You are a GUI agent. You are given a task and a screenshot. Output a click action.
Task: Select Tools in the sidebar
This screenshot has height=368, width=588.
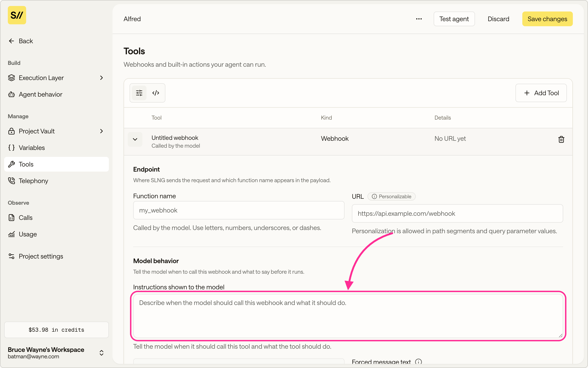pyautogui.click(x=56, y=164)
